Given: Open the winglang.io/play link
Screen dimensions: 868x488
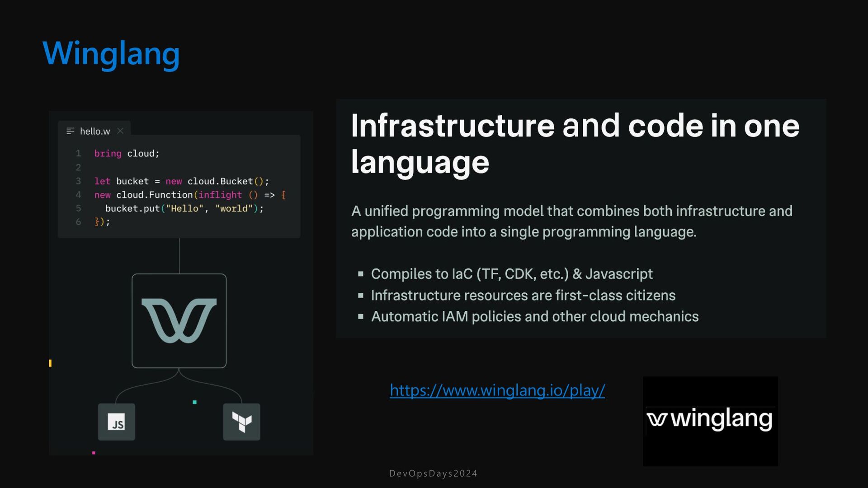Looking at the screenshot, I should (x=497, y=390).
